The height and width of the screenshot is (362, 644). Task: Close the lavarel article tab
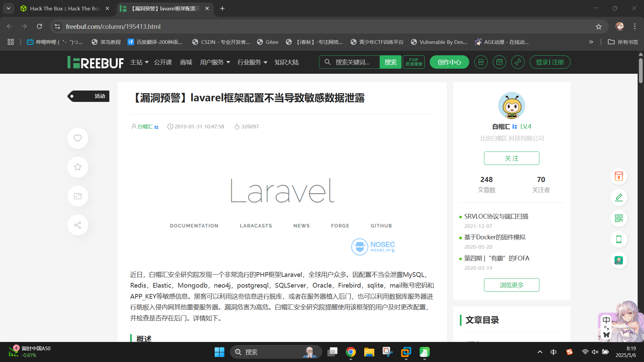207,8
